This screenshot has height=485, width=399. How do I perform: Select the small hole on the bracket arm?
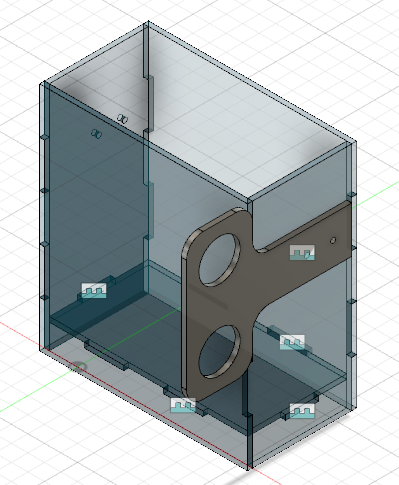[333, 240]
